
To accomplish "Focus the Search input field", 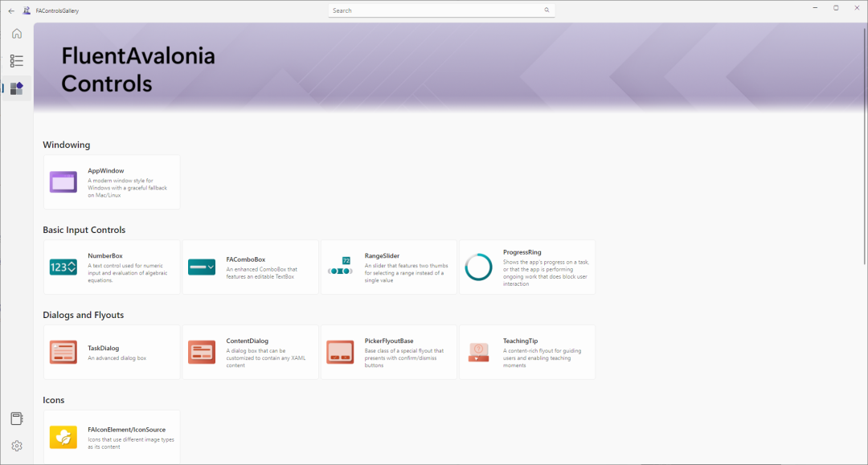I will [x=441, y=10].
